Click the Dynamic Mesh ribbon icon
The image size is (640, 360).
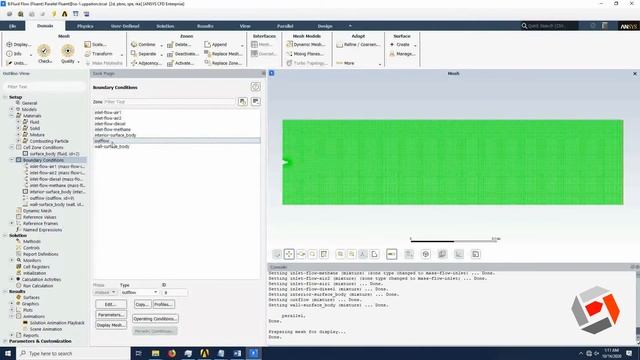pyautogui.click(x=289, y=44)
